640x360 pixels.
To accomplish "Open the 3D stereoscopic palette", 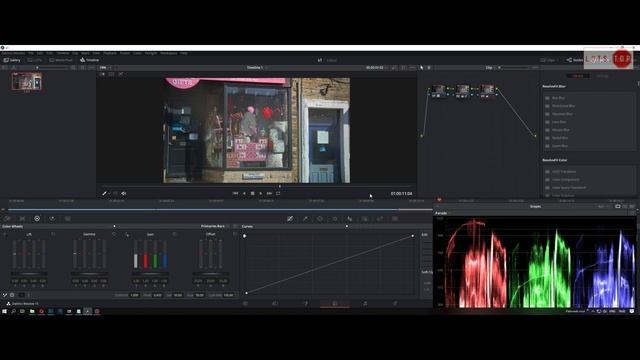I will (x=395, y=219).
